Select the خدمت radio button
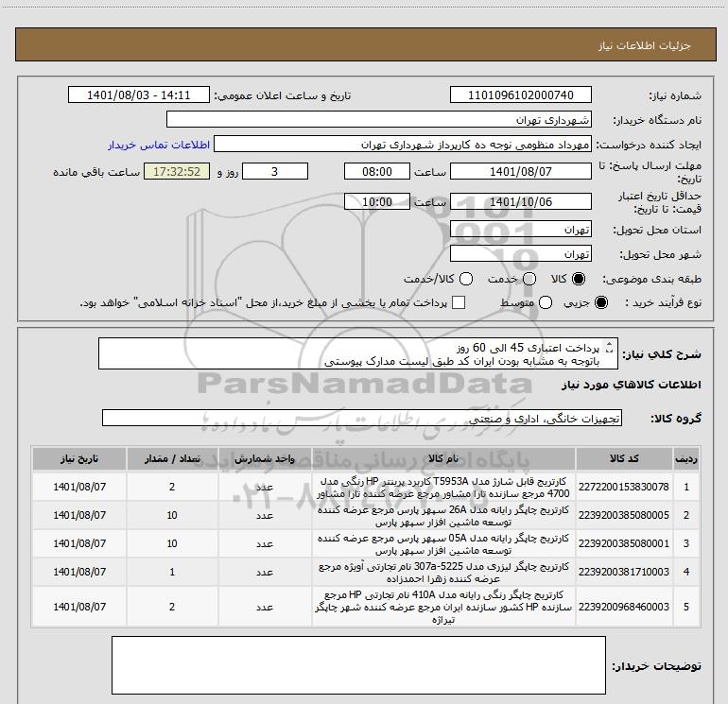This screenshot has height=704, width=728. click(529, 279)
